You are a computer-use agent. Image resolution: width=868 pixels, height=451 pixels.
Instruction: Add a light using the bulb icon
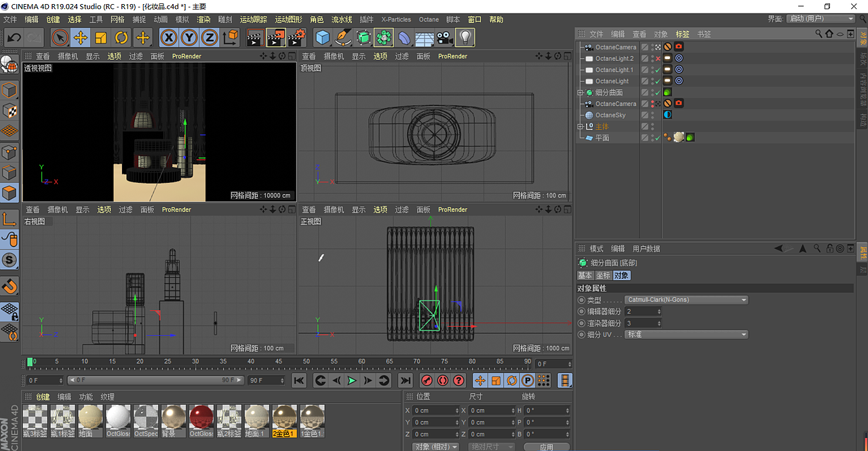tap(465, 37)
